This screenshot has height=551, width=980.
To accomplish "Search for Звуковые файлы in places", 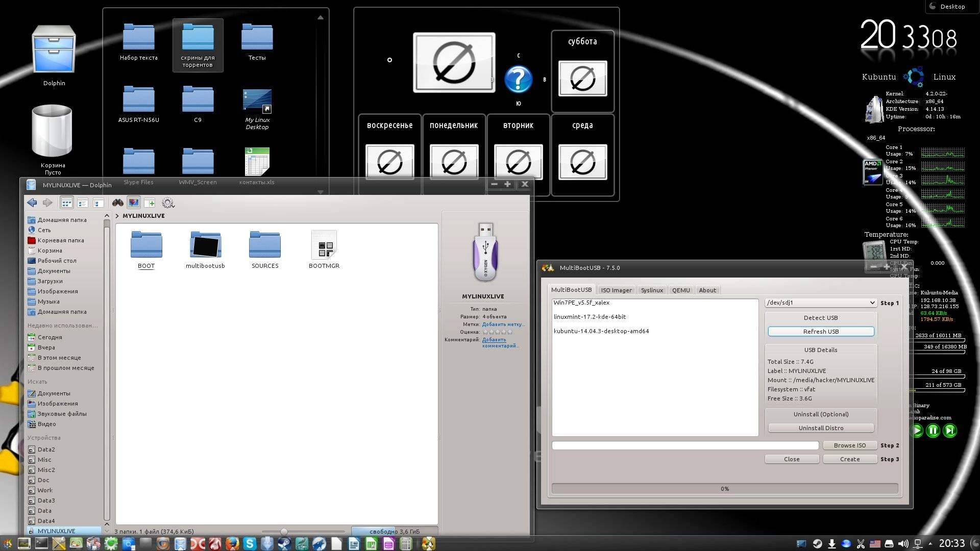I will 62,414.
